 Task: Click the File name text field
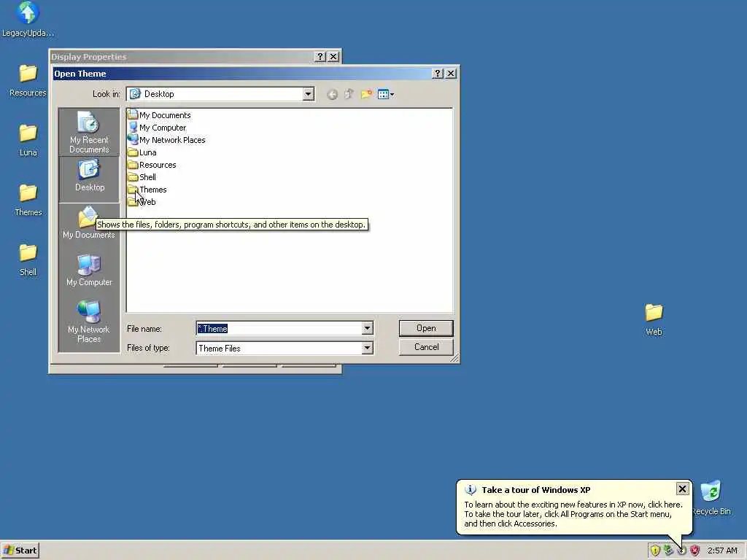click(279, 329)
